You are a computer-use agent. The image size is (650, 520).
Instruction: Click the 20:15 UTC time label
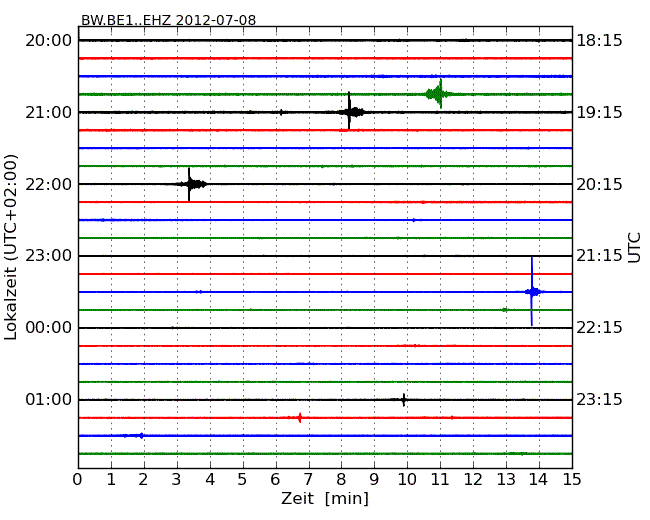click(599, 184)
